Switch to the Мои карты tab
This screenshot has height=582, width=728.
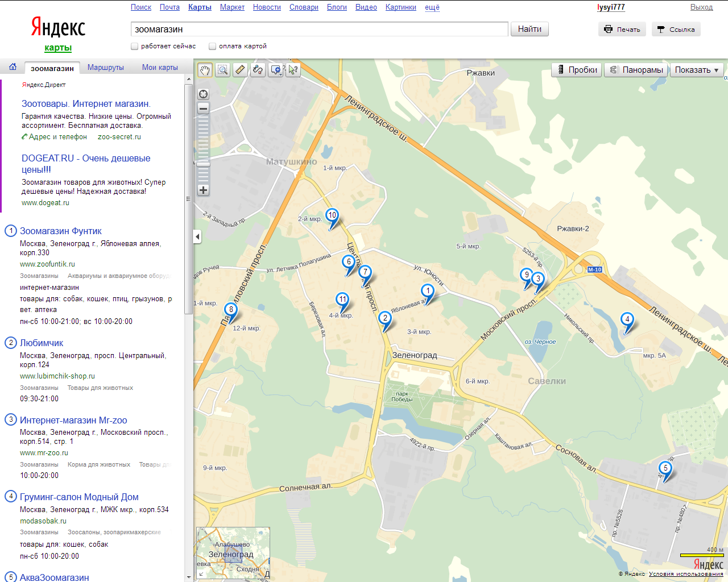tap(160, 67)
